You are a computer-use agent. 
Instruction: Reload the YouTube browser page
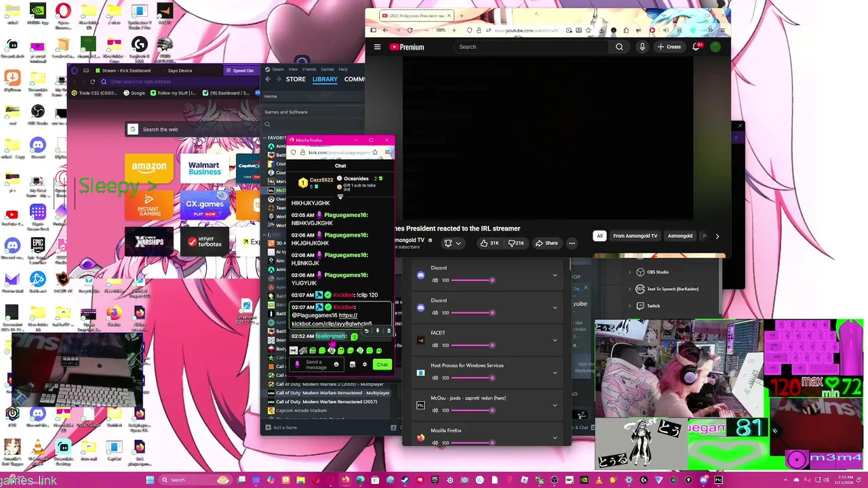pos(410,30)
